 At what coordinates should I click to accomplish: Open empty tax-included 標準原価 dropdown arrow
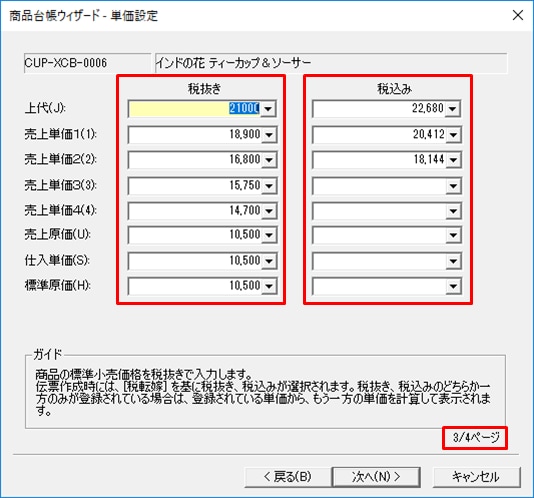click(x=453, y=286)
